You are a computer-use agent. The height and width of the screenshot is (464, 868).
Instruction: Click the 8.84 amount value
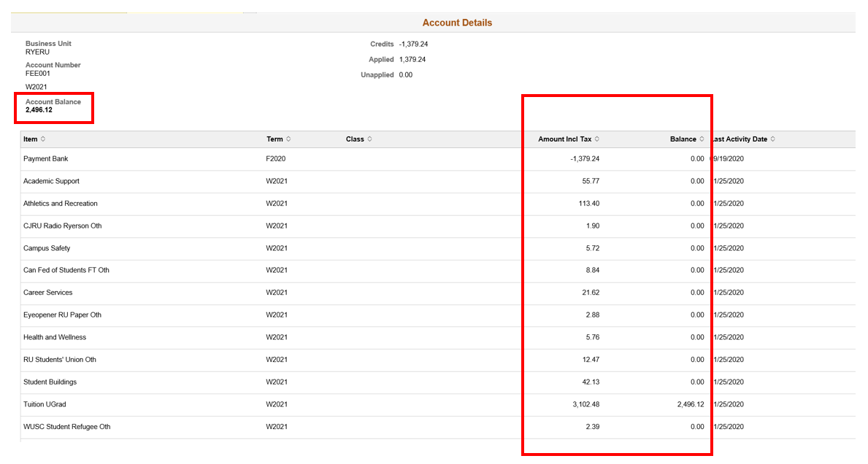pyautogui.click(x=592, y=271)
